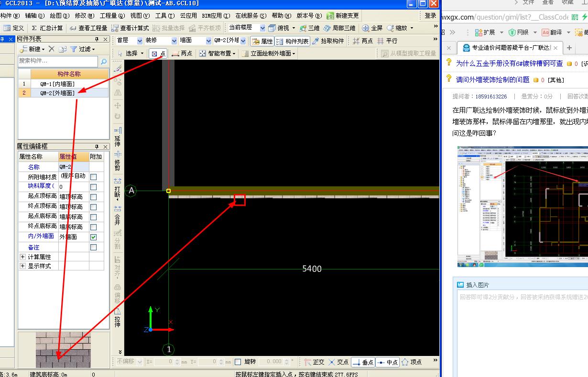Image resolution: width=588 pixels, height=377 pixels.
Task: Open 查看工程量 quantity viewer
Action: [88, 28]
